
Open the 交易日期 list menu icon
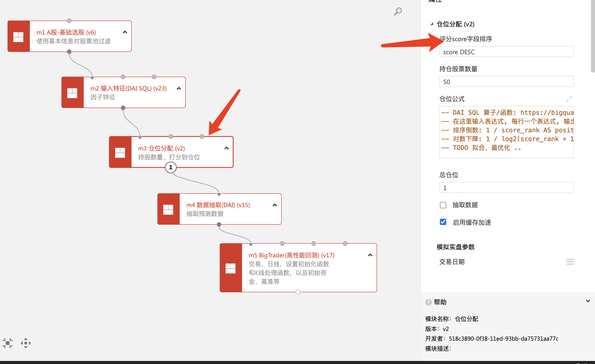click(x=570, y=262)
